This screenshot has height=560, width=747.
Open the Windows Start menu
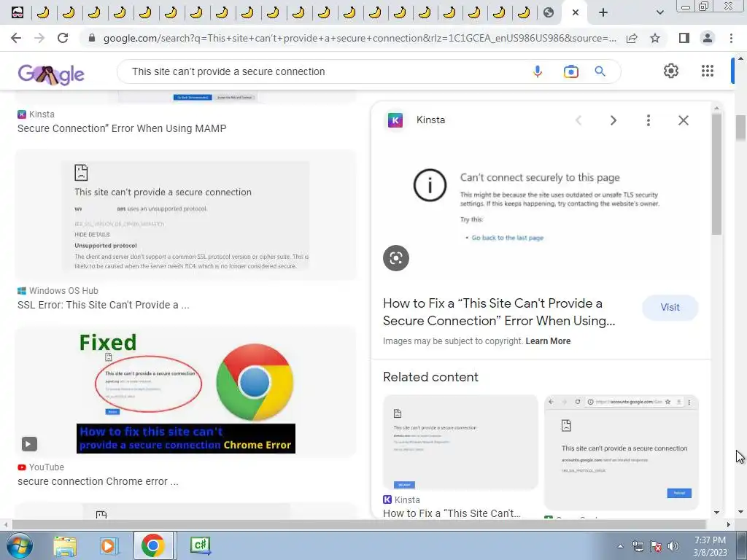point(20,545)
